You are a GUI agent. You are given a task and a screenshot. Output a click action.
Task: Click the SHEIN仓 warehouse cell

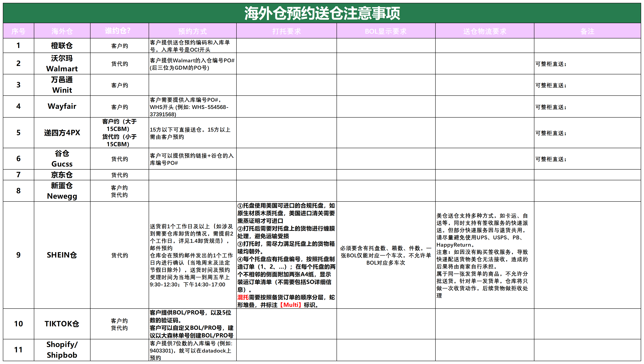coord(62,255)
